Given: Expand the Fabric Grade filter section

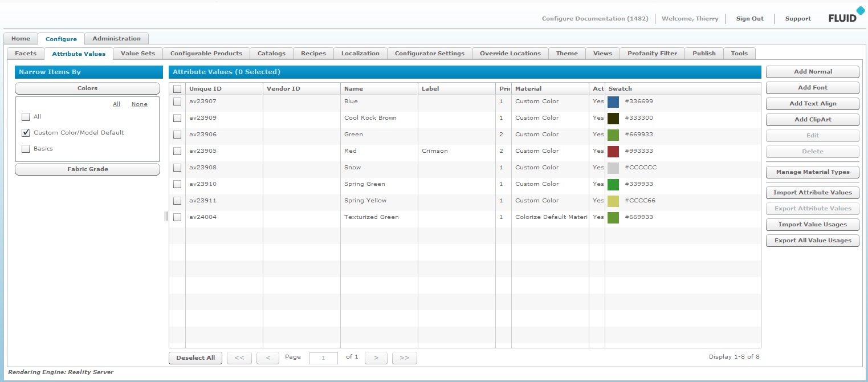Looking at the screenshot, I should pyautogui.click(x=87, y=169).
